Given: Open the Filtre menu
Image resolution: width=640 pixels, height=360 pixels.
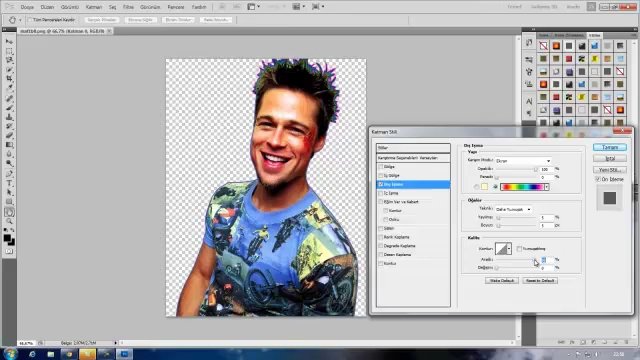Looking at the screenshot, I should coord(128,7).
